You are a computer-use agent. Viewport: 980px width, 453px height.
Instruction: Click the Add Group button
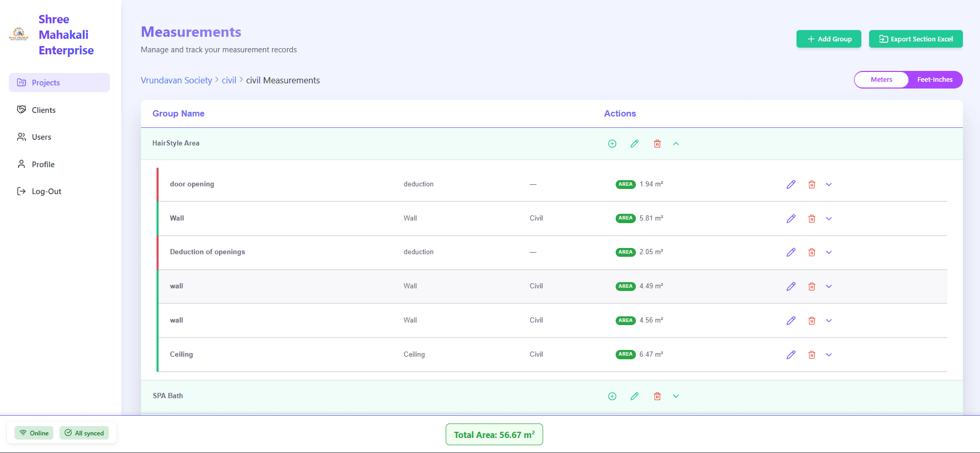(x=829, y=39)
